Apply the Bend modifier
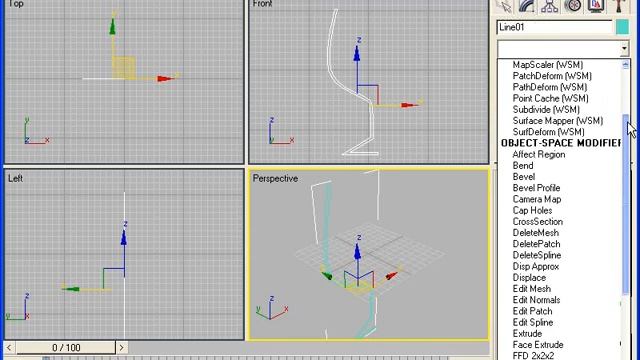 tap(523, 166)
